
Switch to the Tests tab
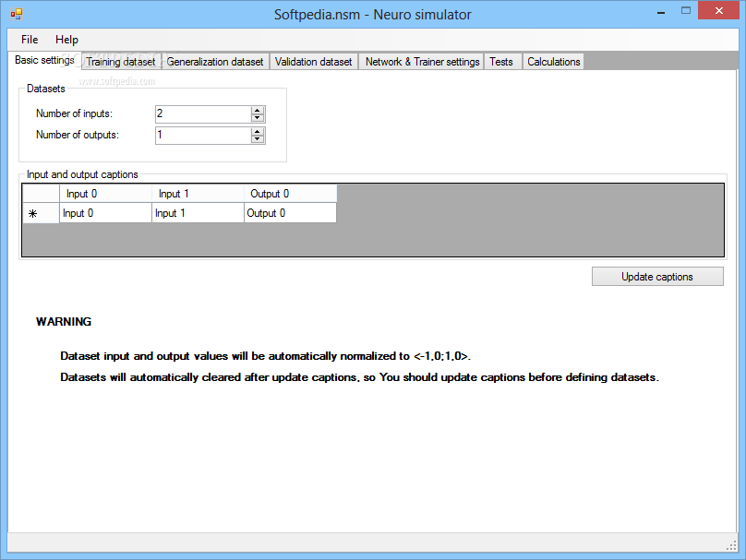(x=501, y=62)
